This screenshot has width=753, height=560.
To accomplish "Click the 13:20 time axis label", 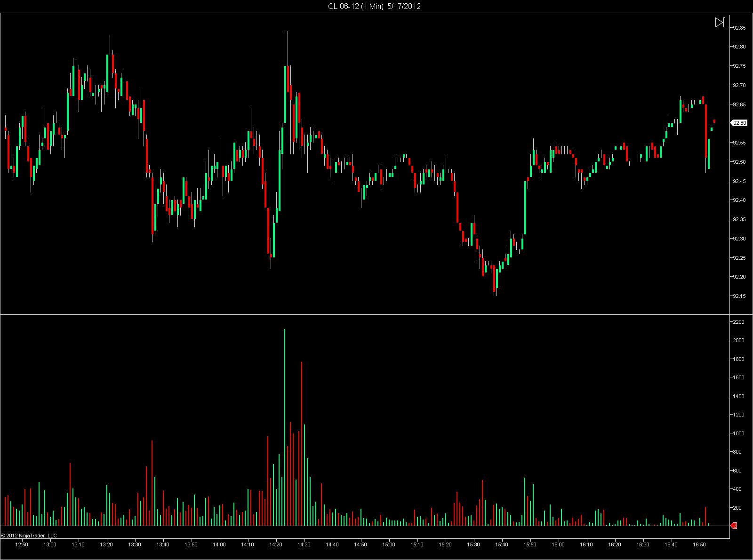I will pos(106,544).
